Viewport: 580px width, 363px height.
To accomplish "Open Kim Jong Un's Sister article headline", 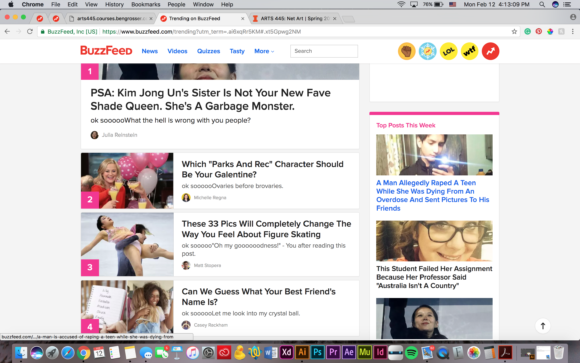I will pyautogui.click(x=210, y=99).
